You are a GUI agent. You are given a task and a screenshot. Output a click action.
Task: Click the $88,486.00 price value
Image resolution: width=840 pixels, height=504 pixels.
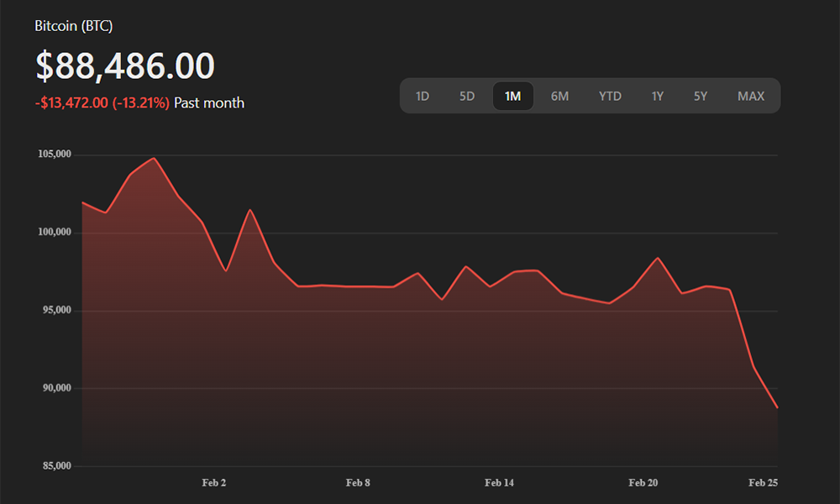point(125,66)
